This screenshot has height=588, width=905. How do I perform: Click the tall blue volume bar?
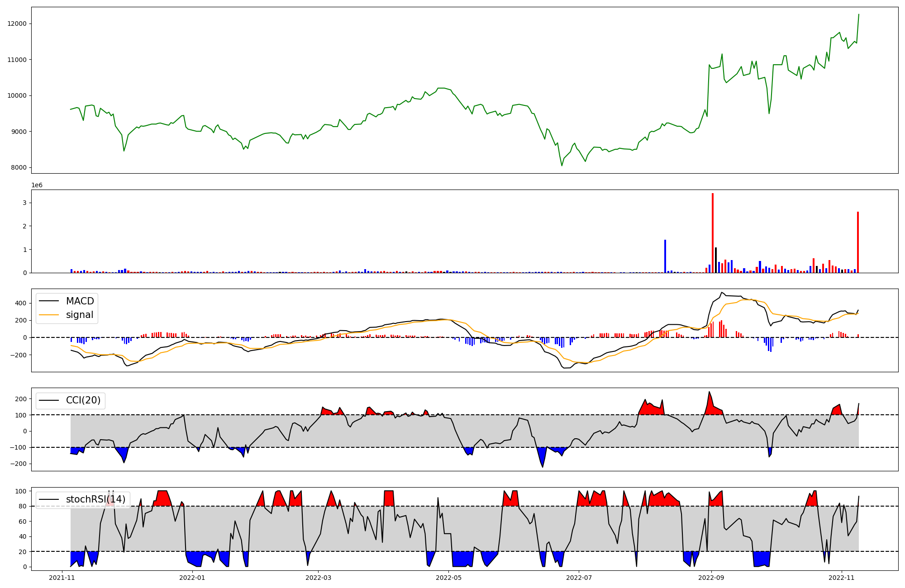point(665,256)
